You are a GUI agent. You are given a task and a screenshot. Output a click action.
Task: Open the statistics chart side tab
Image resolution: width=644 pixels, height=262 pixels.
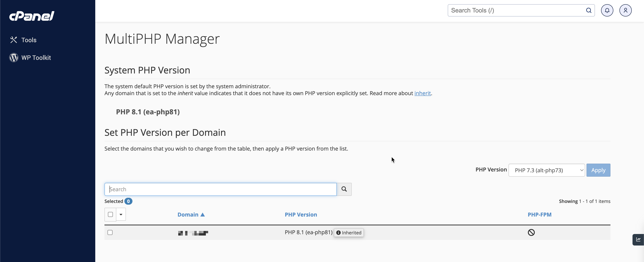coord(638,240)
